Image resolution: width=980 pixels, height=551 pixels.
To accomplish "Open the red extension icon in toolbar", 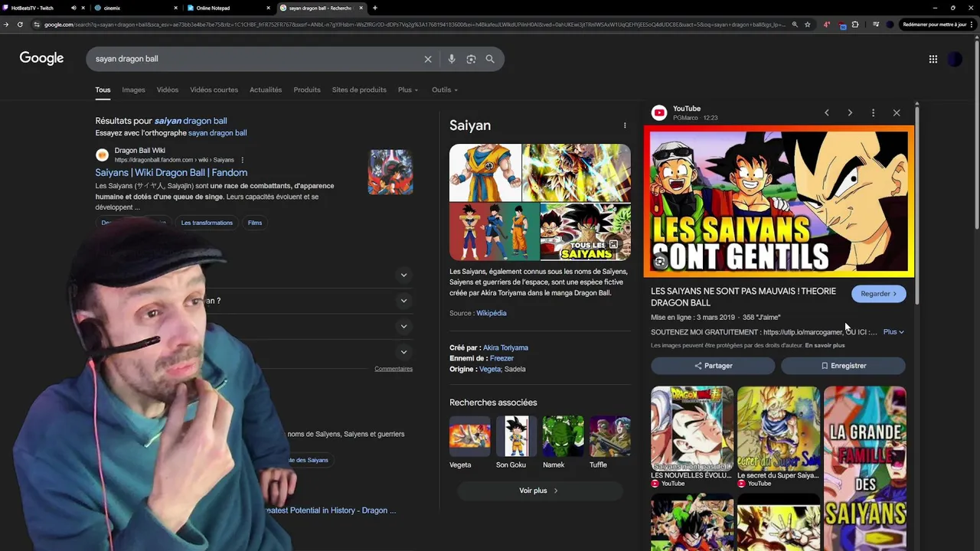I will pyautogui.click(x=826, y=24).
